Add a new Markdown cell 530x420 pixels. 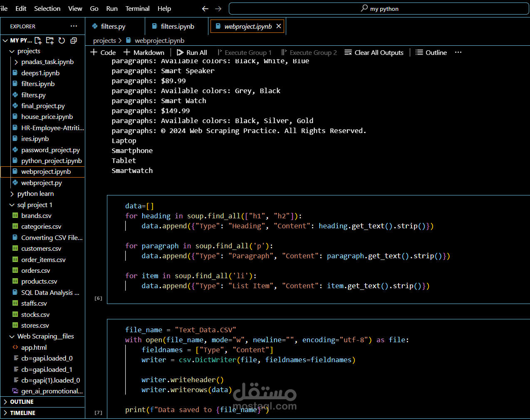(144, 52)
